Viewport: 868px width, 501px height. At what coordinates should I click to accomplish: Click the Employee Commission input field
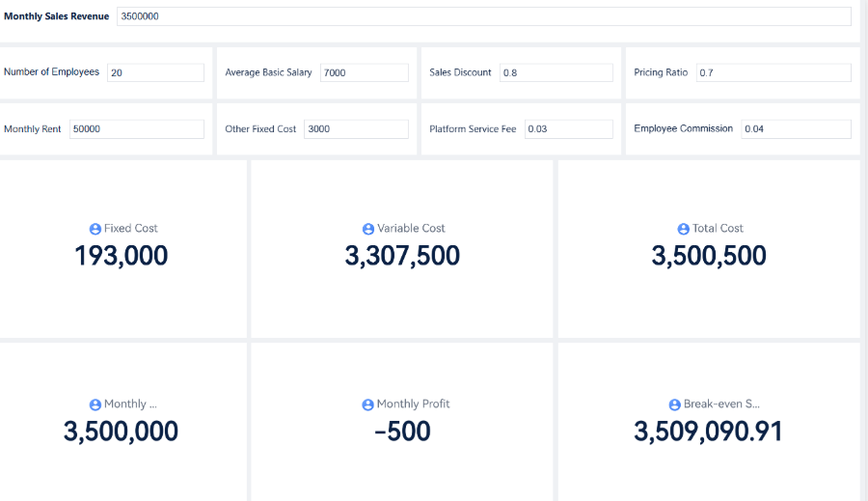pos(796,128)
